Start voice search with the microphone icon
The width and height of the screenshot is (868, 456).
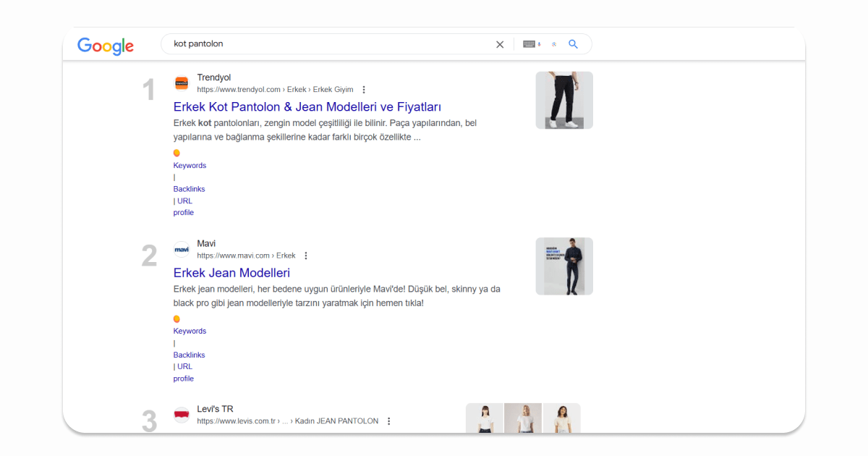click(539, 44)
